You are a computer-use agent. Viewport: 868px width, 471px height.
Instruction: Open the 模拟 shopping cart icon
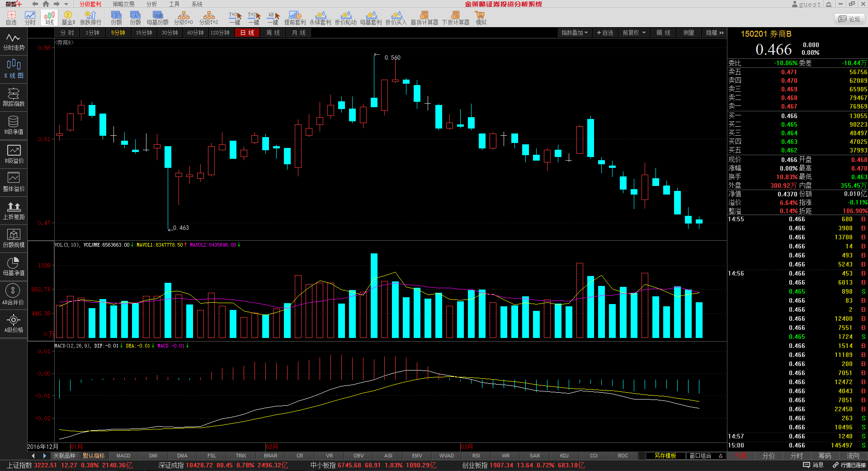pos(481,18)
